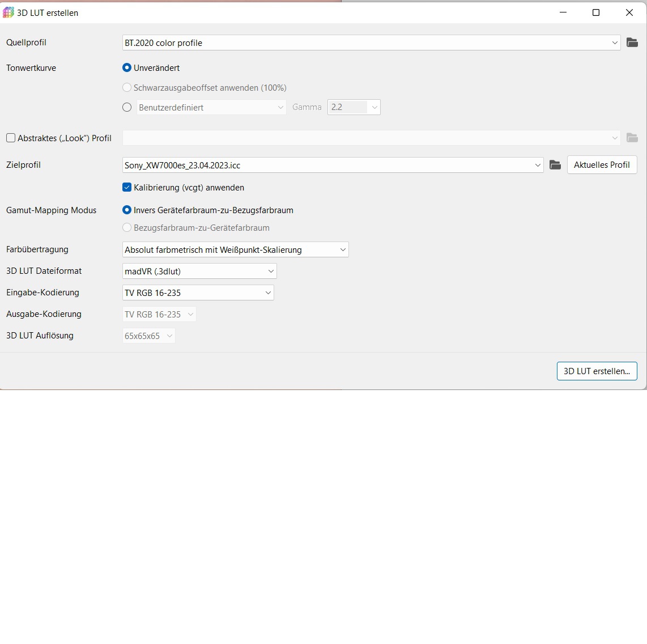Click the BT.2020 color profile field
The height and width of the screenshot is (644, 647).
click(x=363, y=43)
